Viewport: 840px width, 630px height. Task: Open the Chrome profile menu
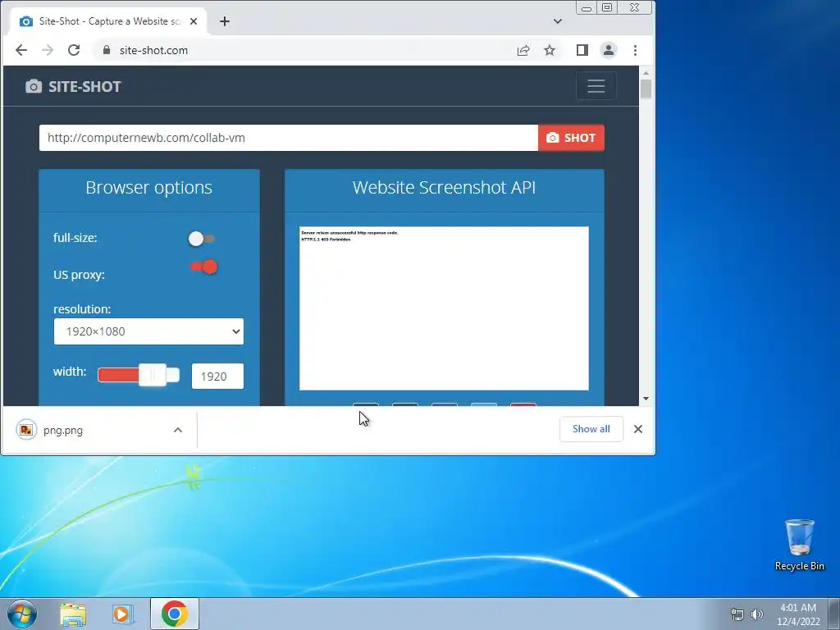tap(609, 50)
